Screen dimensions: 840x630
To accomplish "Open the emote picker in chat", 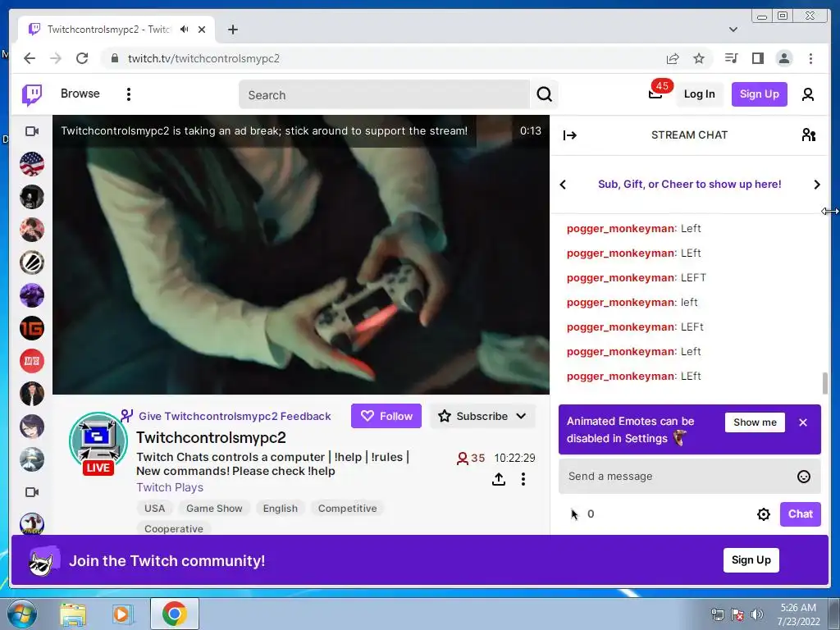I will point(804,477).
